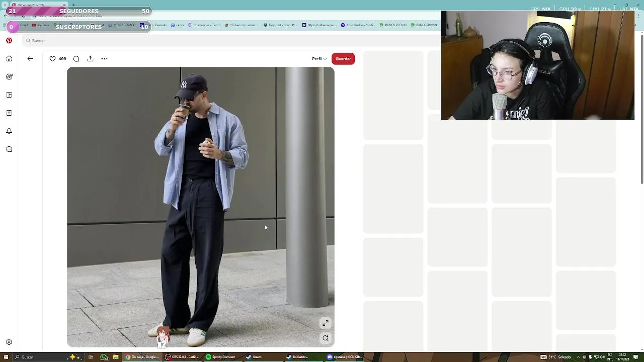Open Perfil board dropdown
Viewport: 644px width, 362px height.
click(319, 59)
